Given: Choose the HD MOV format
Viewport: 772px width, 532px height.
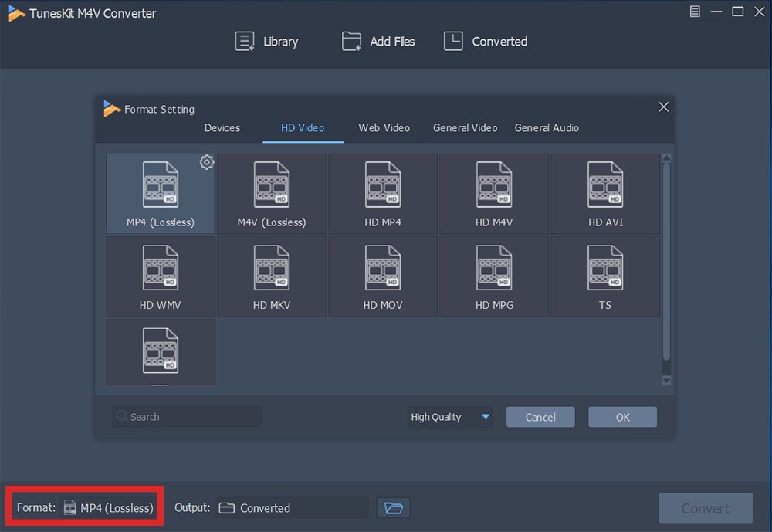Looking at the screenshot, I should 383,276.
